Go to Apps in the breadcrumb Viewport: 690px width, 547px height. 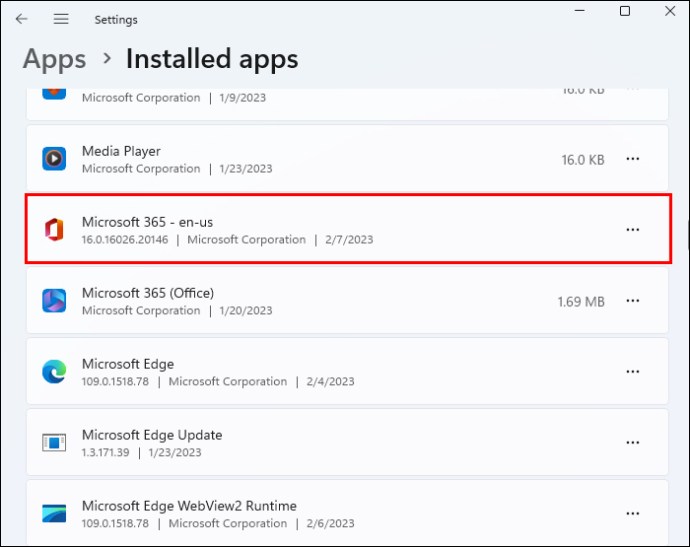click(x=54, y=59)
